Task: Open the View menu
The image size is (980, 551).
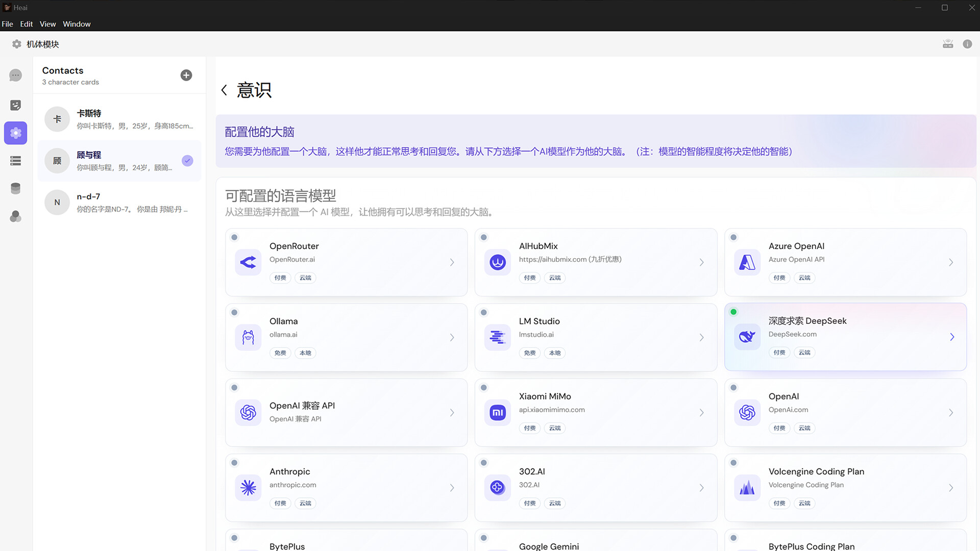Action: pos(47,24)
